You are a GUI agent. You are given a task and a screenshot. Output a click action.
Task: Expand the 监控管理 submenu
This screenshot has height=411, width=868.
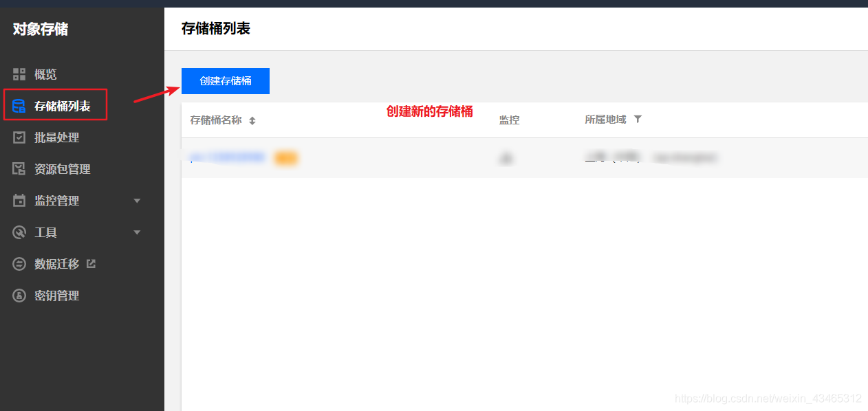pyautogui.click(x=137, y=200)
